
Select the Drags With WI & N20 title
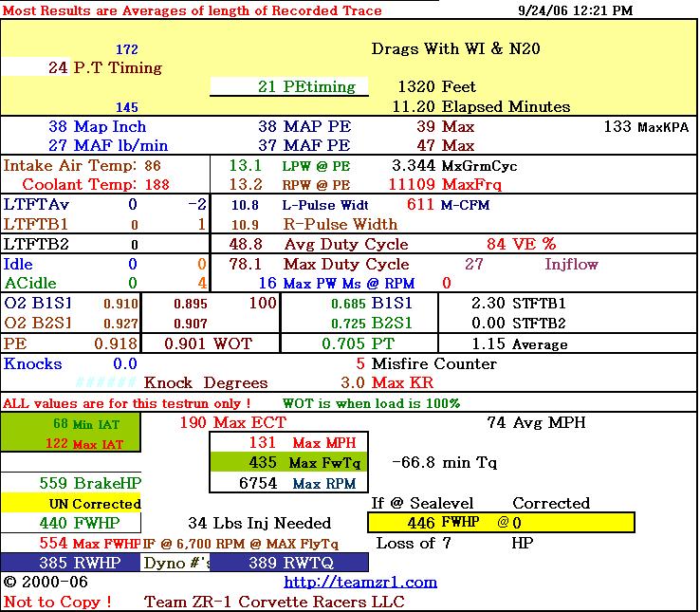coord(456,48)
